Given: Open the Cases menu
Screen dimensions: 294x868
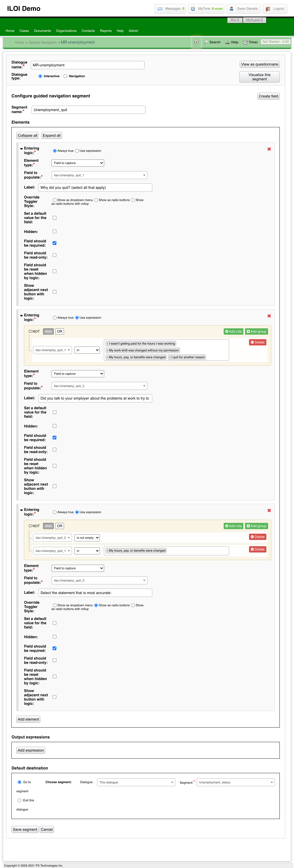Looking at the screenshot, I should coord(24,31).
